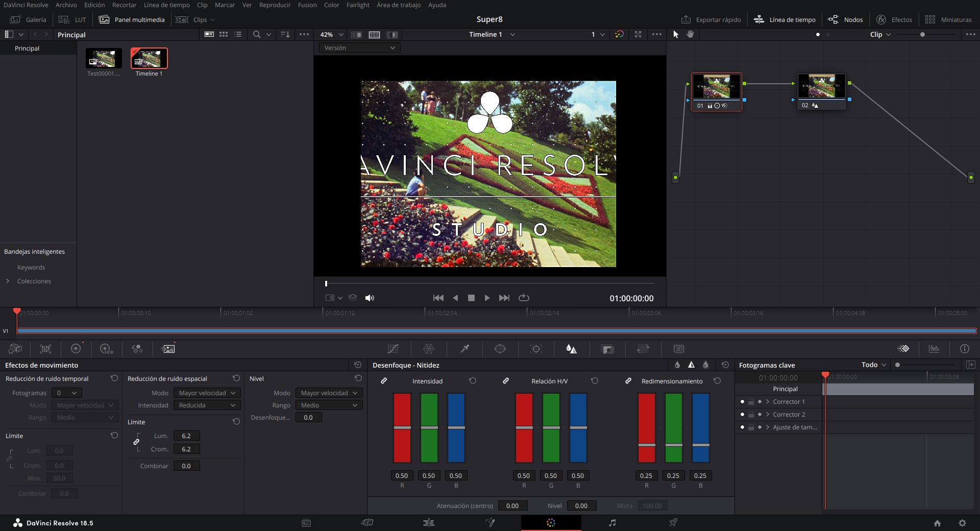Open Nivel Rango Medio dropdown
The height and width of the screenshot is (531, 980).
pos(329,405)
